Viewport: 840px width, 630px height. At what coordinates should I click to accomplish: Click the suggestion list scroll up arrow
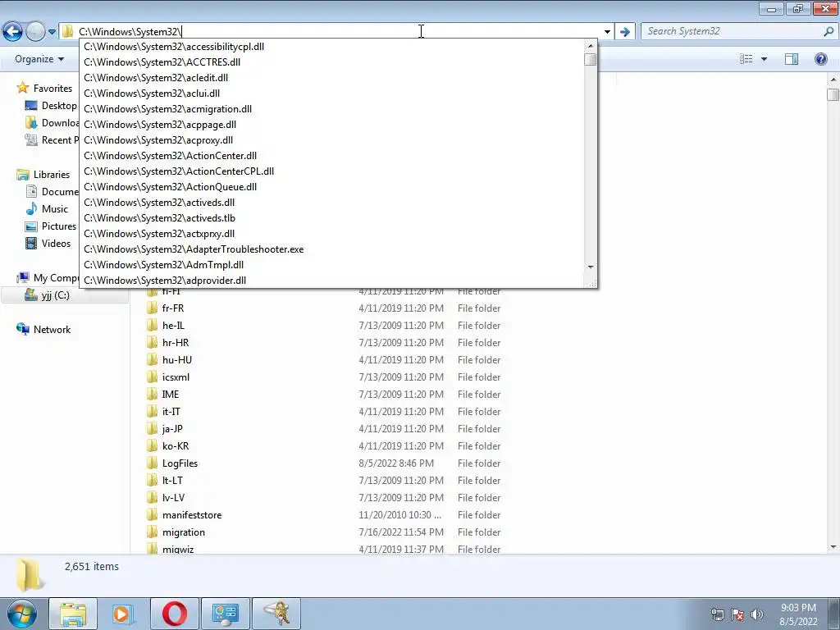(591, 46)
